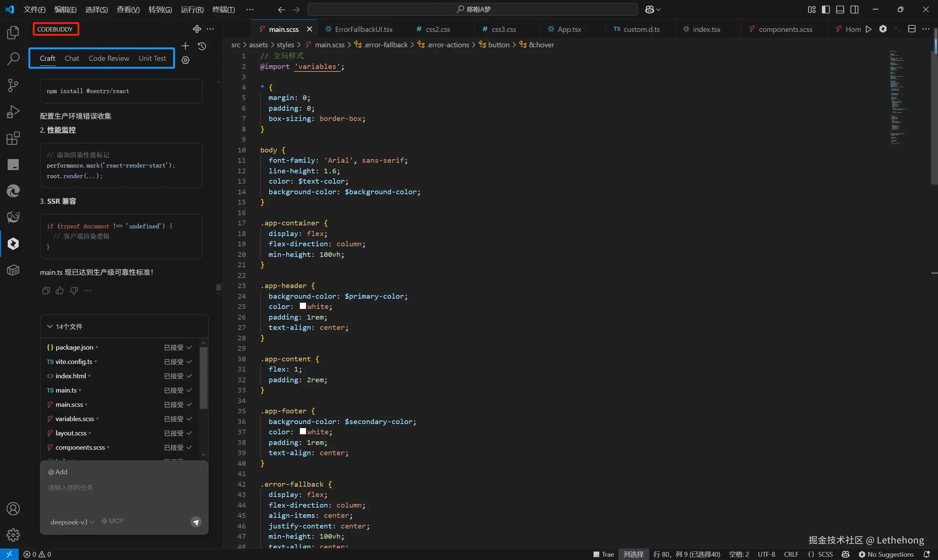The height and width of the screenshot is (560, 938).
Task: Toggle panel layout button
Action: coord(840,10)
